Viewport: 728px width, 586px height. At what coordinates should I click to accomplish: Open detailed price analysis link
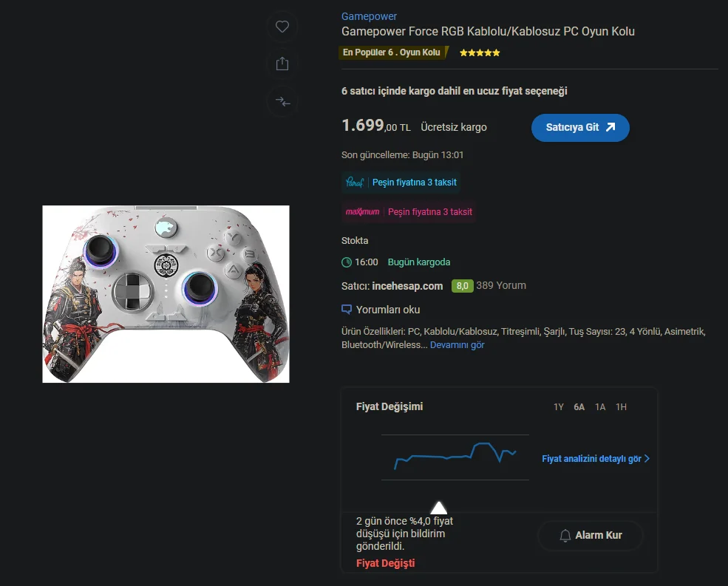[595, 459]
